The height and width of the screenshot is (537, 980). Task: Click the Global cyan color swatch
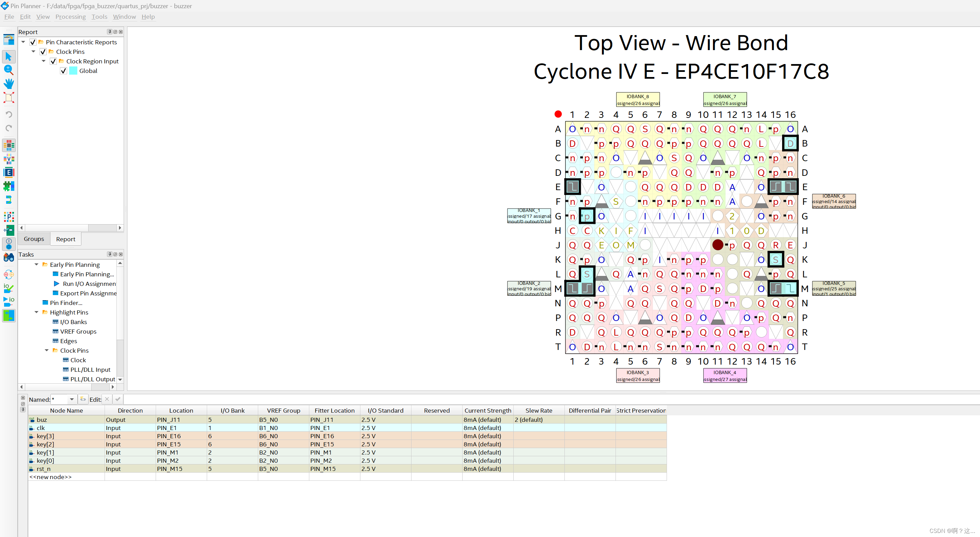(x=74, y=71)
